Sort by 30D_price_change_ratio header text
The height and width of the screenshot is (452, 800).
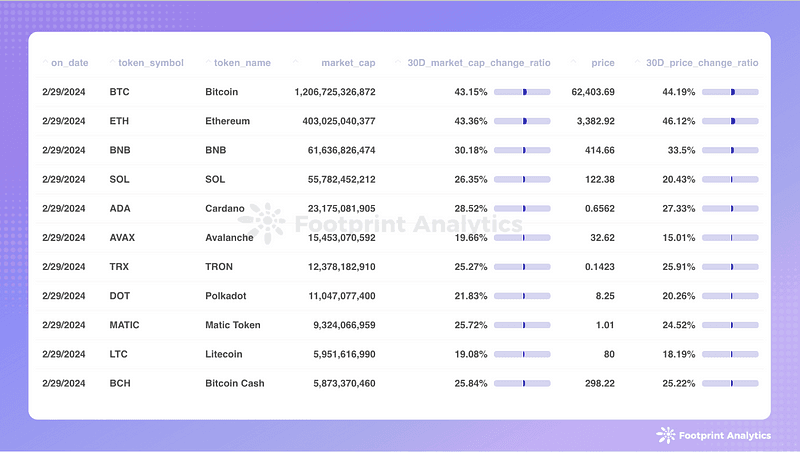(x=702, y=63)
